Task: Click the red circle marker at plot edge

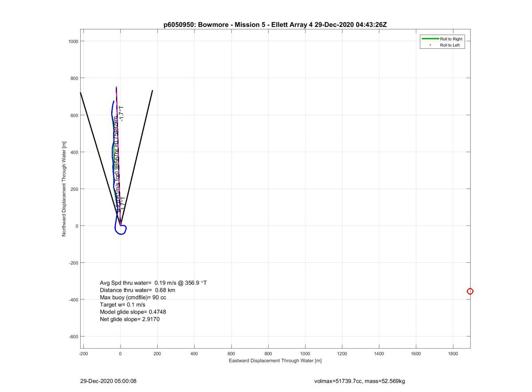Action: click(470, 291)
